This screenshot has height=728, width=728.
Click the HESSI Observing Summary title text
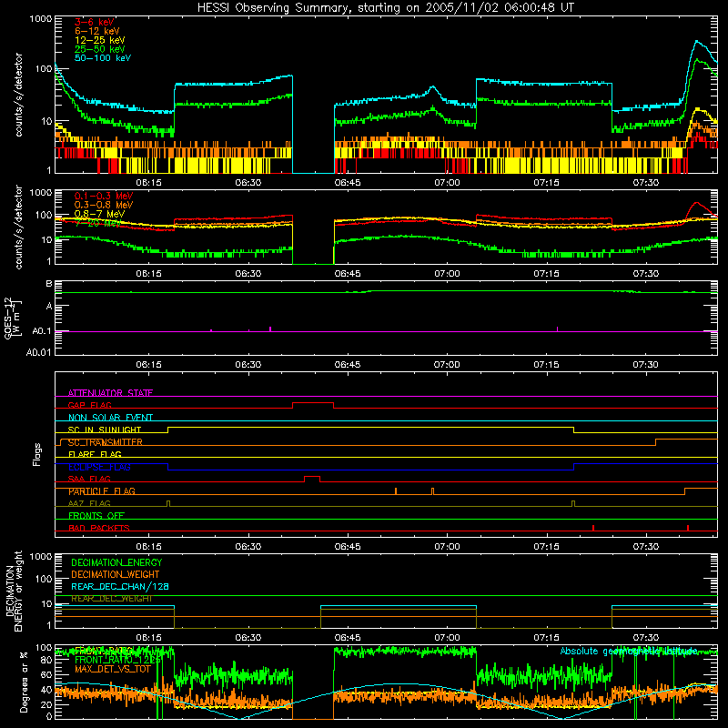[x=385, y=7]
